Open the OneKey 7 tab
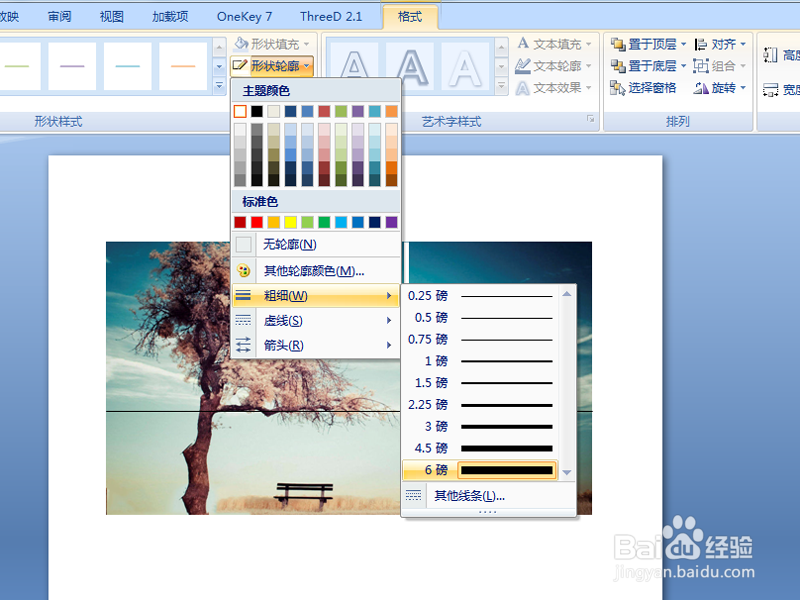 click(x=244, y=16)
